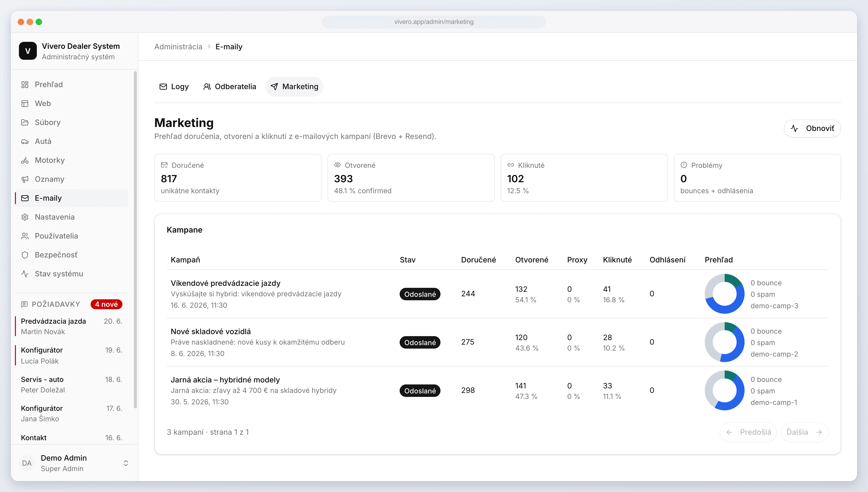
Task: Click the donut chart for demo-camp-1
Action: [x=724, y=390]
